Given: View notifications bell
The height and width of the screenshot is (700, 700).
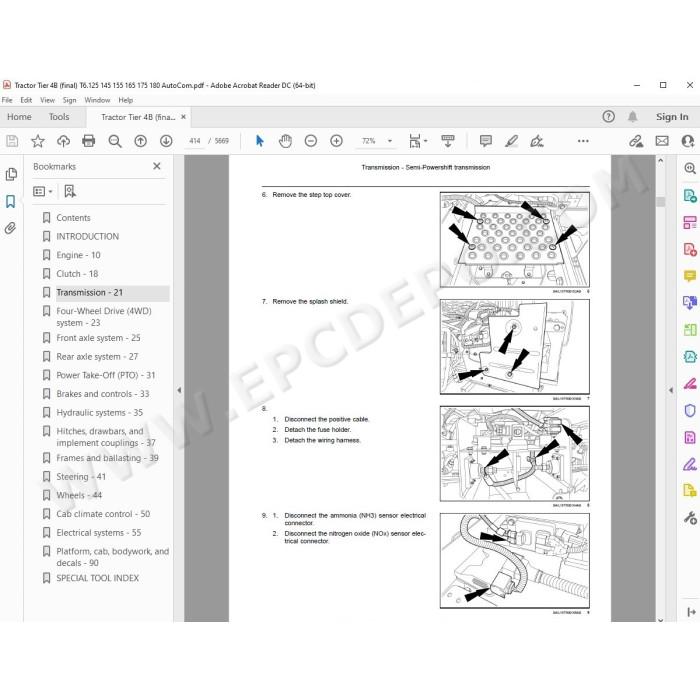Looking at the screenshot, I should pyautogui.click(x=633, y=117).
